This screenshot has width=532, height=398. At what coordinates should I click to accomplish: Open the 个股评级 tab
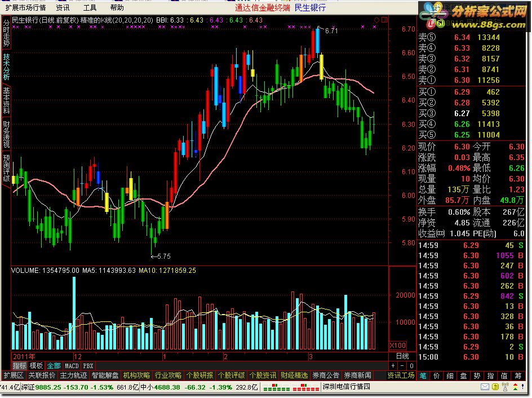point(231,375)
